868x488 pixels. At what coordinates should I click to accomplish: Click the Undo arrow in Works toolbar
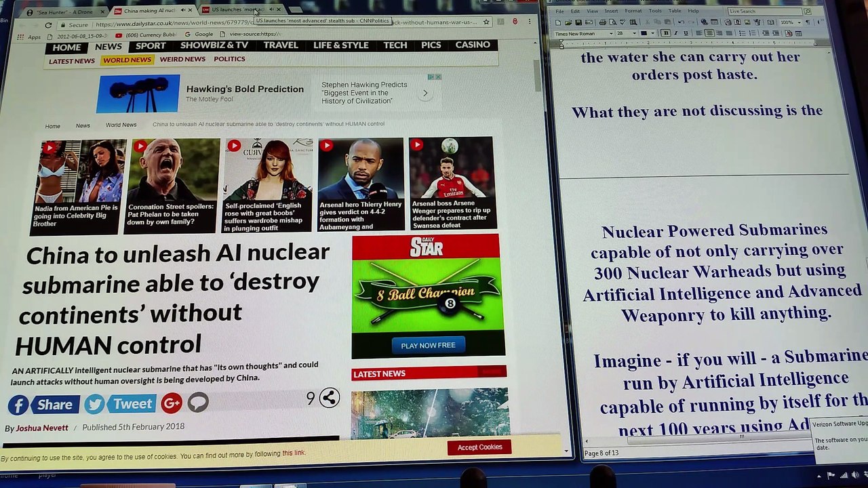point(681,22)
